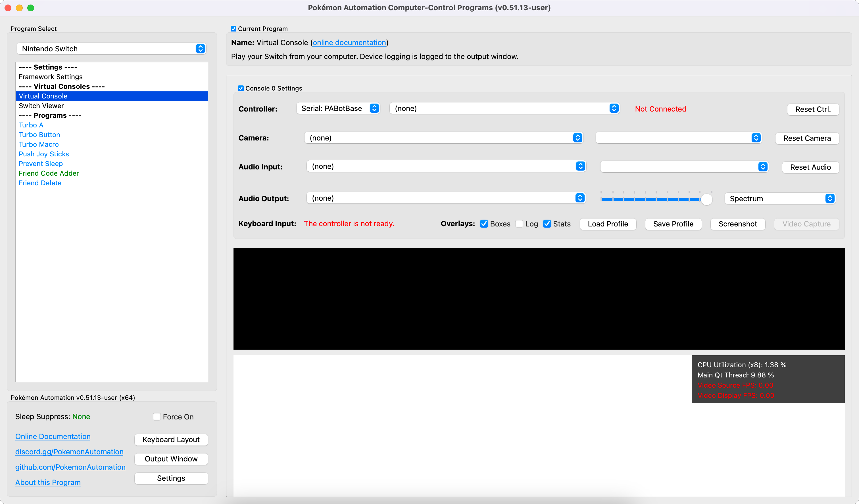Check the Force On sleep option
This screenshot has width=859, height=504.
tap(157, 417)
